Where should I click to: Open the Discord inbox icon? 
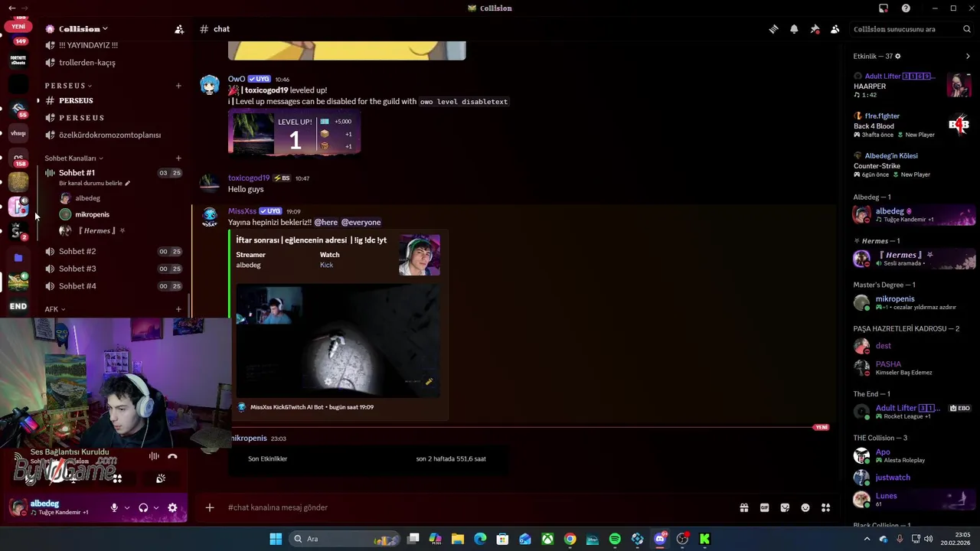(x=884, y=8)
